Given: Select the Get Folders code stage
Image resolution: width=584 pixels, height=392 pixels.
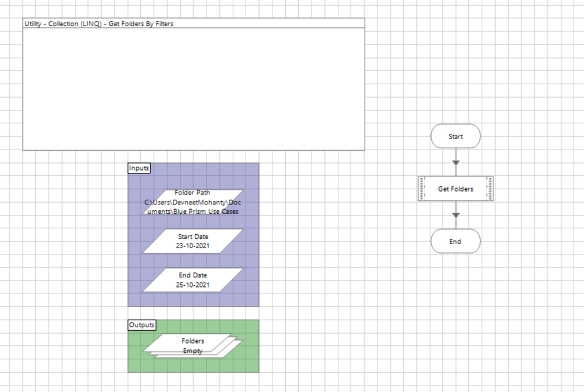Looking at the screenshot, I should point(455,189).
